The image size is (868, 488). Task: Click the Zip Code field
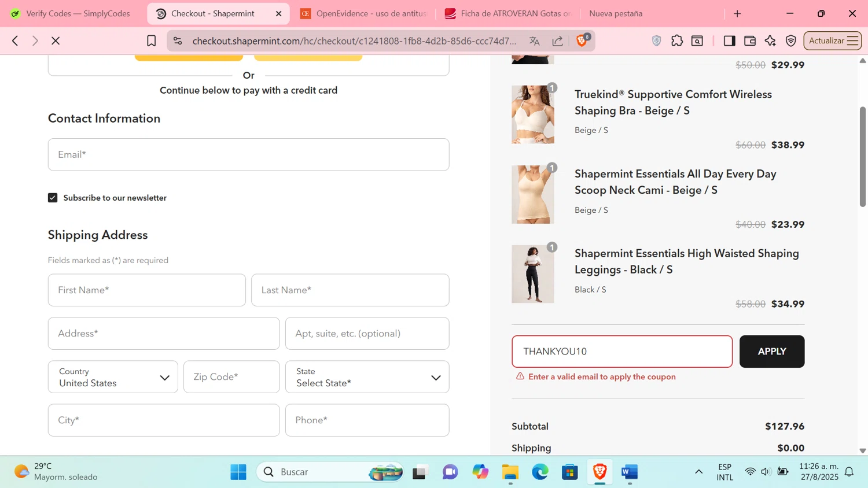231,377
